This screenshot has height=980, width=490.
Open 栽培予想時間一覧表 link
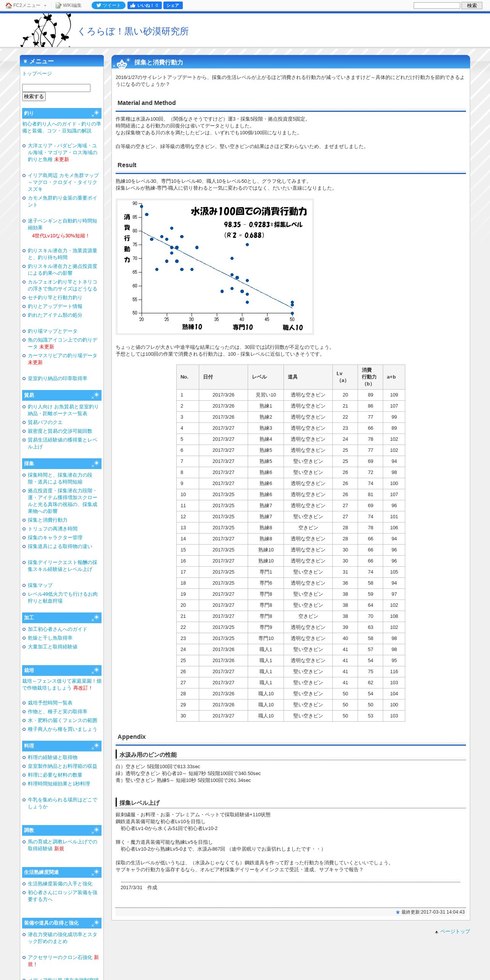coord(50,703)
